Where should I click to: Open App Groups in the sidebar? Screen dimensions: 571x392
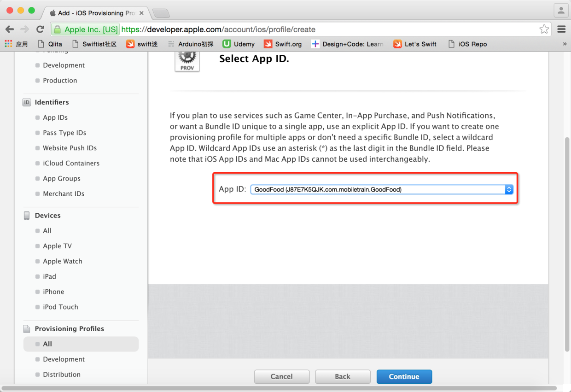(62, 178)
